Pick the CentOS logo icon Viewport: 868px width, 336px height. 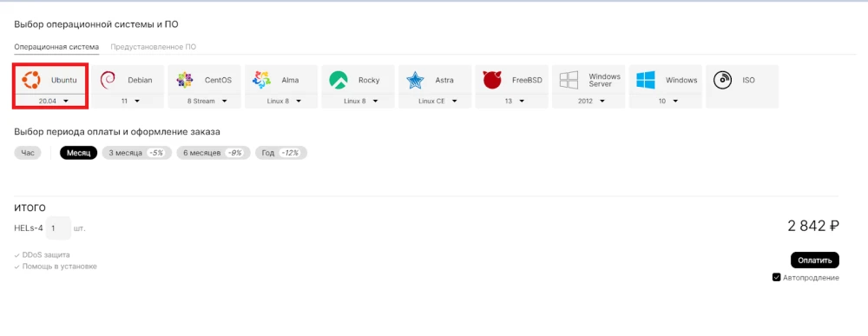tap(184, 80)
